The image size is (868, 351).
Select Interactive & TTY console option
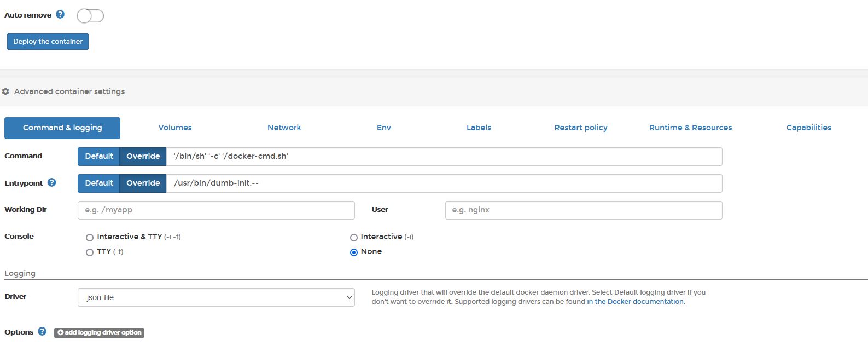(90, 238)
